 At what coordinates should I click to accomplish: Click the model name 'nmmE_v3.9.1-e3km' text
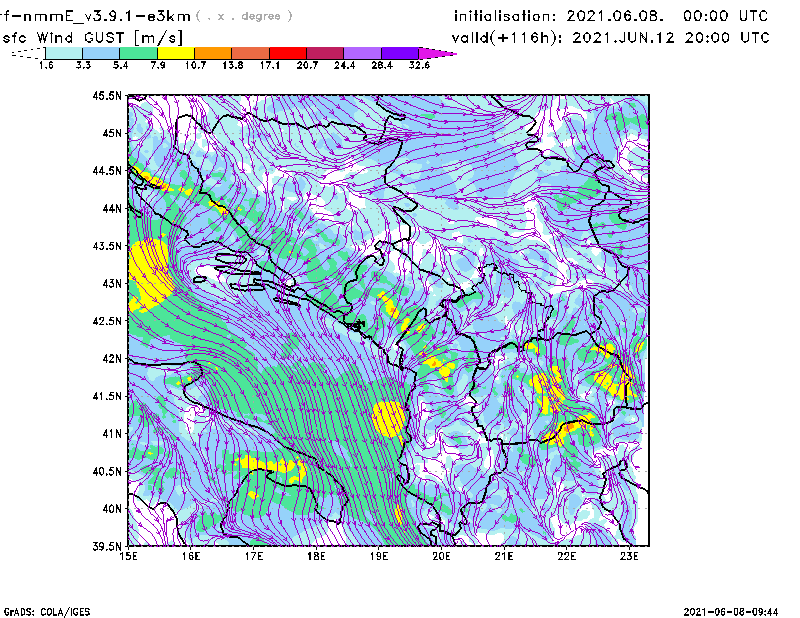point(106,16)
